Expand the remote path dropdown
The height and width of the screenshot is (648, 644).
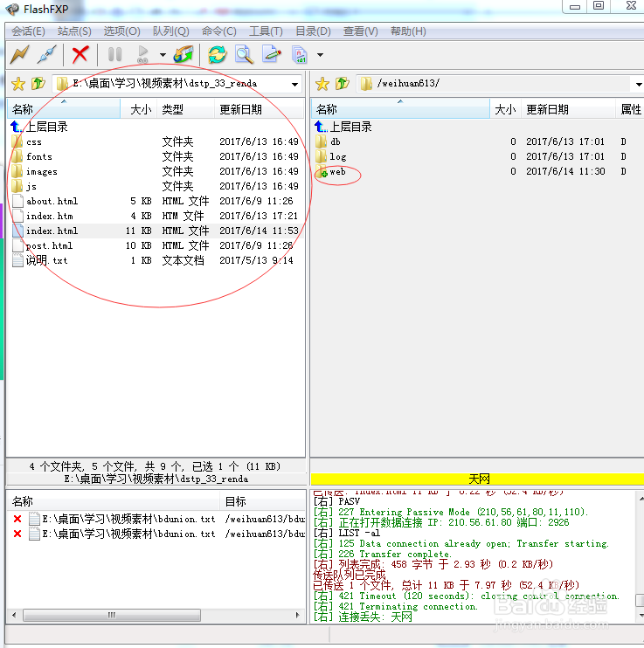639,85
